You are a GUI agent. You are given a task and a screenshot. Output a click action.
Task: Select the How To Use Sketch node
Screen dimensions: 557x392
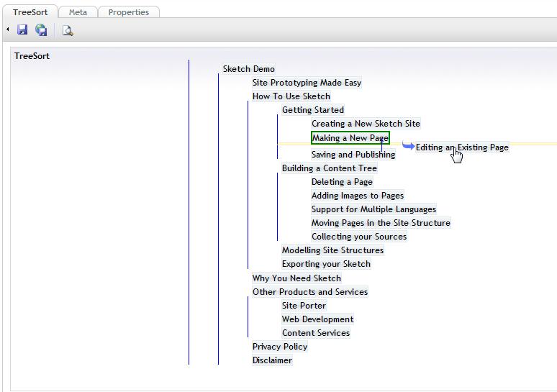(x=291, y=96)
